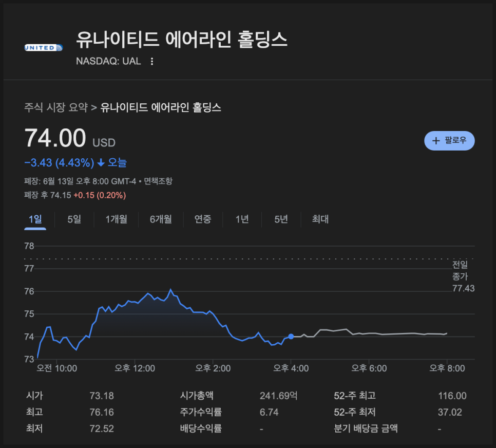Click the 유나이티드 에어라인 홀딩스 title heading

(182, 40)
